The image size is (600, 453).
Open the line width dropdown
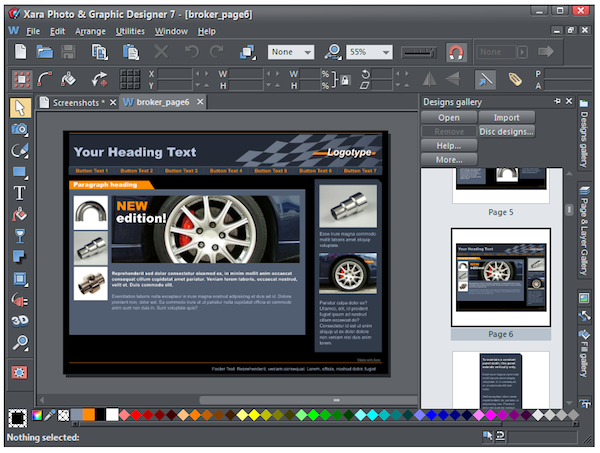(x=419, y=52)
